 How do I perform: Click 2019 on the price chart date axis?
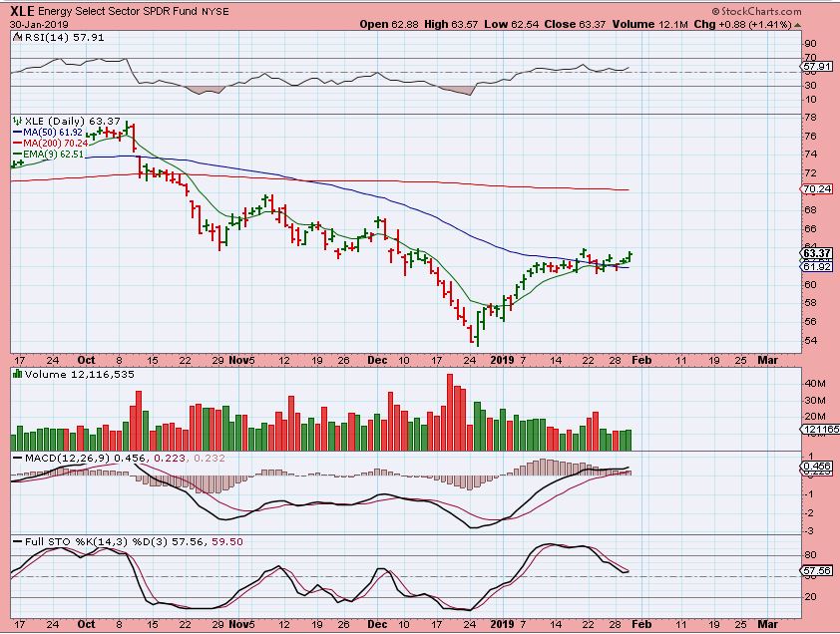(503, 360)
